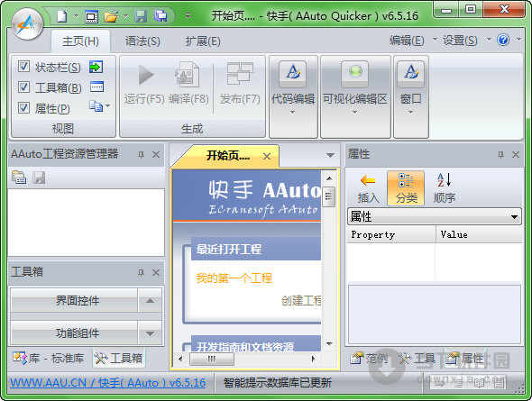Image resolution: width=532 pixels, height=401 pixels.
Task: Open the document tab list dropdown arrow
Action: [330, 155]
